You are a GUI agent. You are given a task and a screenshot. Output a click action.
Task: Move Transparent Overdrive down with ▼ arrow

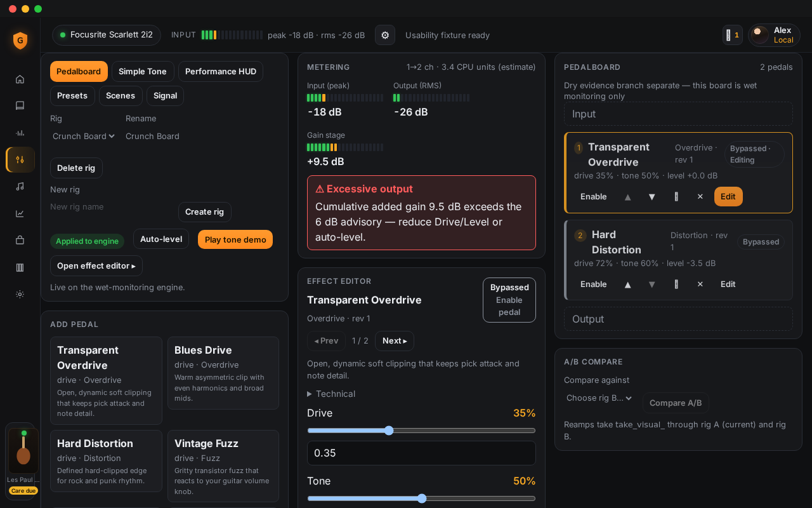(x=652, y=197)
